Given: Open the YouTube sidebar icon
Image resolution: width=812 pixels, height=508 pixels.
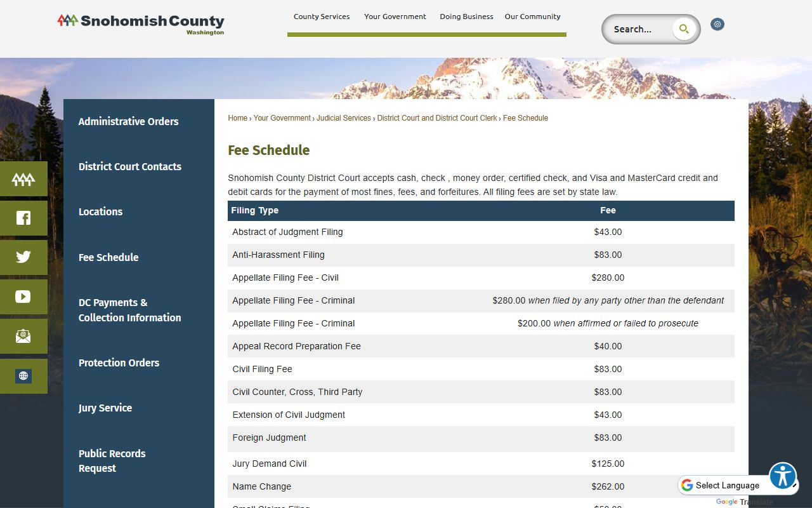Looking at the screenshot, I should point(23,297).
